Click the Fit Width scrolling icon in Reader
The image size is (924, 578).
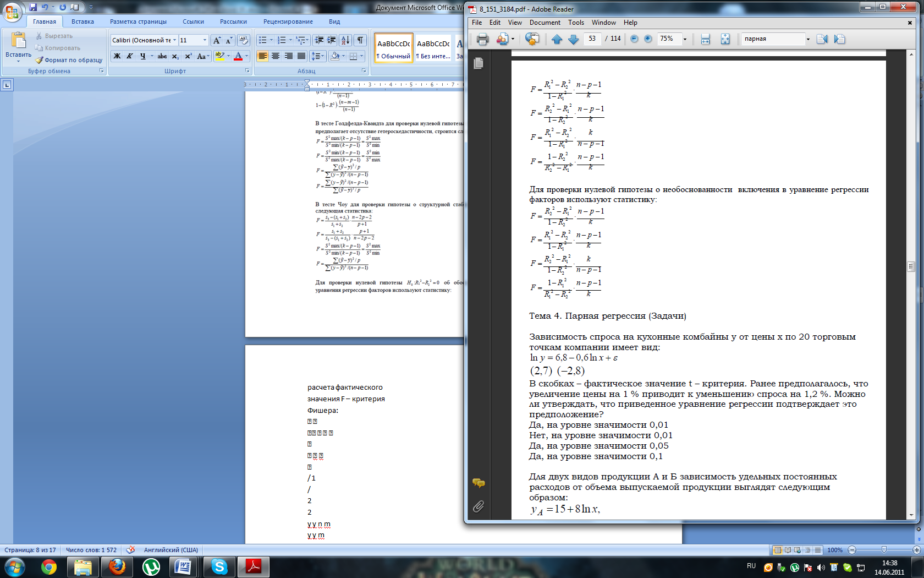(x=706, y=39)
